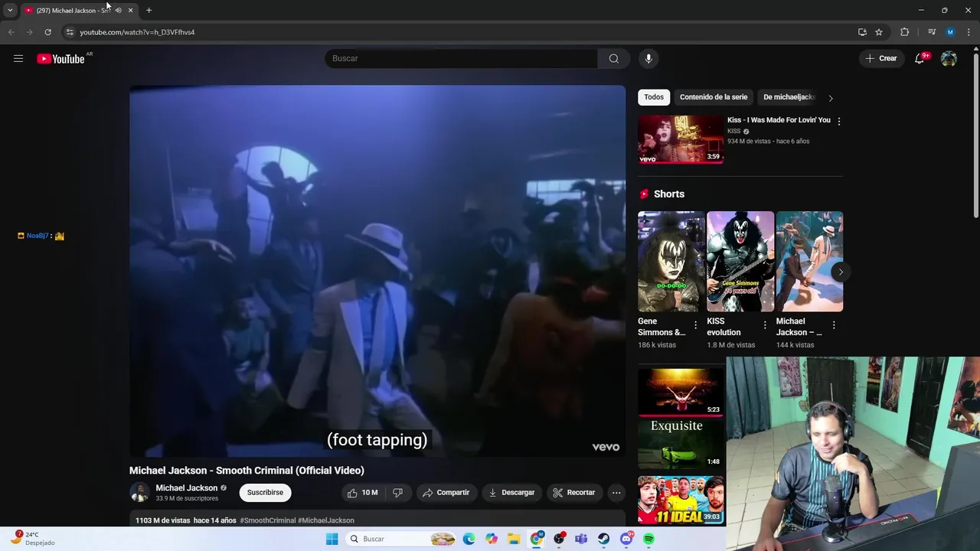The height and width of the screenshot is (551, 980).
Task: Click the Recortar button
Action: (x=574, y=493)
